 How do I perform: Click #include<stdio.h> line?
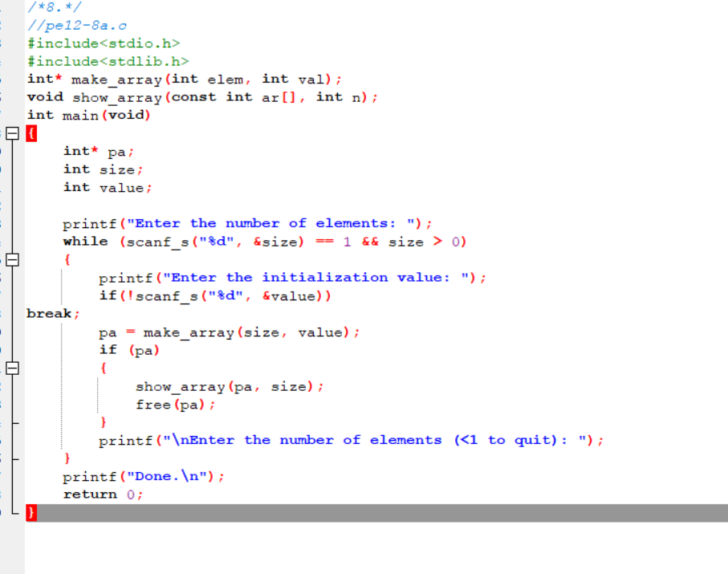point(104,43)
